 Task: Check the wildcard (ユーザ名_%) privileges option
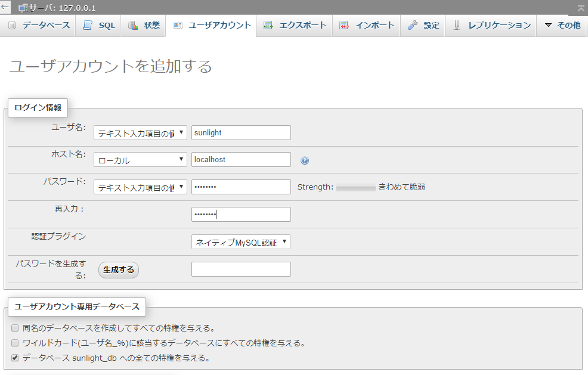(x=15, y=343)
